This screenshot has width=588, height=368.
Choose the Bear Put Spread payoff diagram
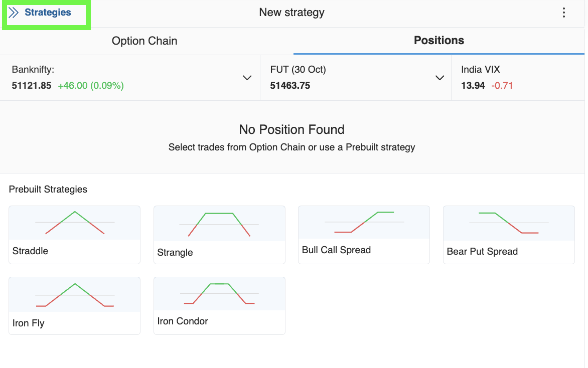click(x=509, y=223)
